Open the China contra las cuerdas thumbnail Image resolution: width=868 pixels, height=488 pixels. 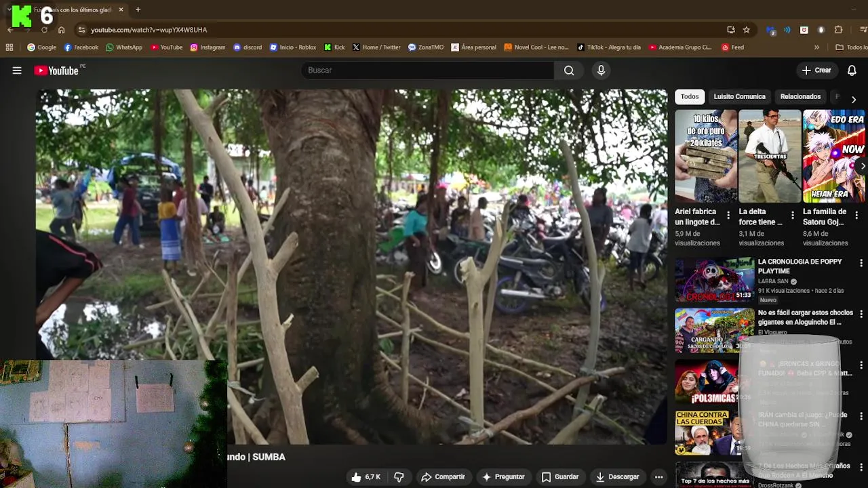tap(714, 432)
